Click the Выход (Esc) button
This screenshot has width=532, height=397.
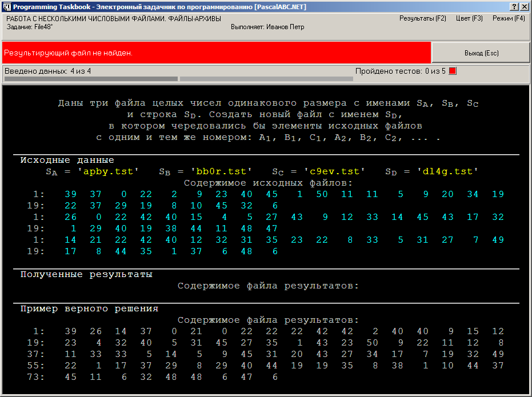point(481,53)
